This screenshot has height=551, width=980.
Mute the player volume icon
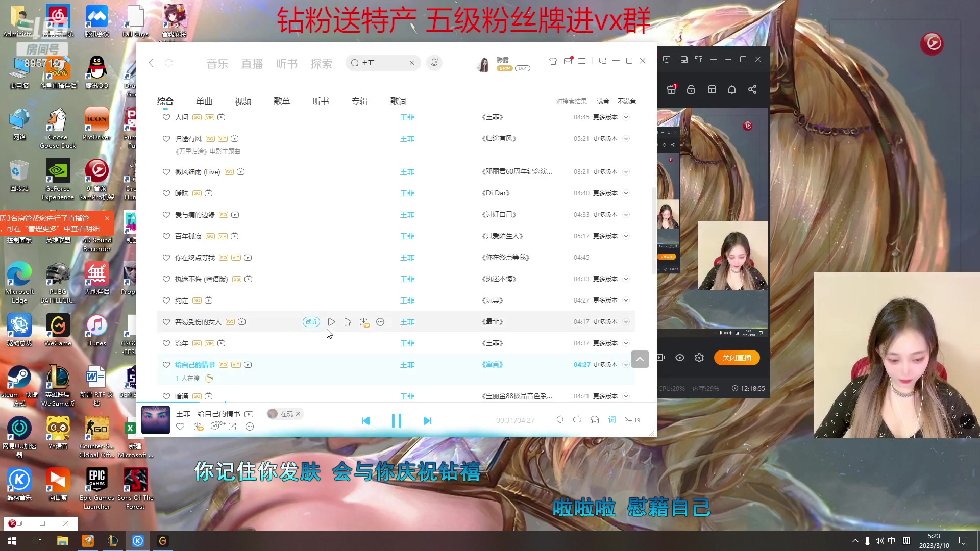(x=560, y=419)
